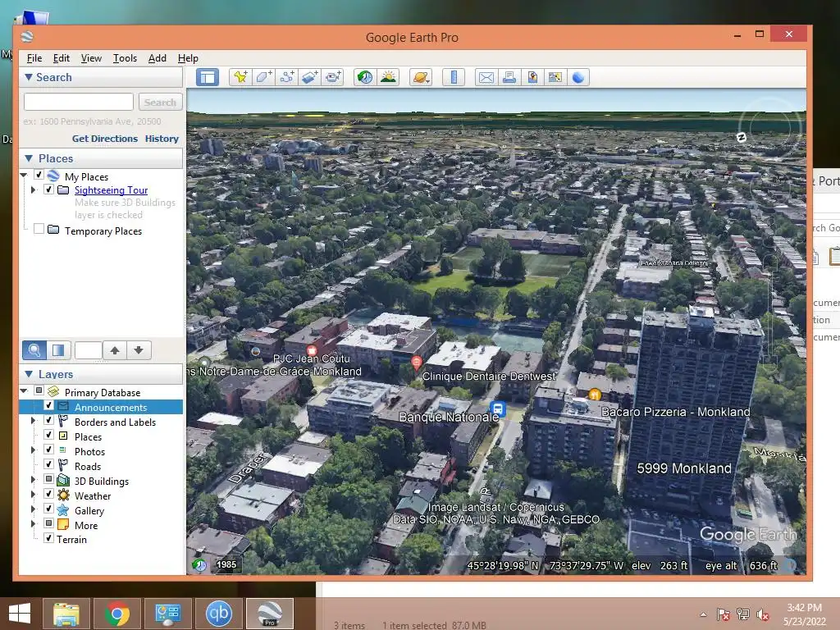
Task: Collapse the Search panel triangle
Action: [29, 77]
